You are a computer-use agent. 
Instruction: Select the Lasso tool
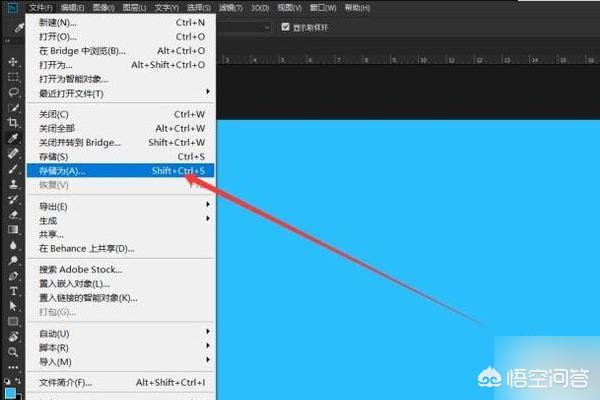pyautogui.click(x=13, y=91)
